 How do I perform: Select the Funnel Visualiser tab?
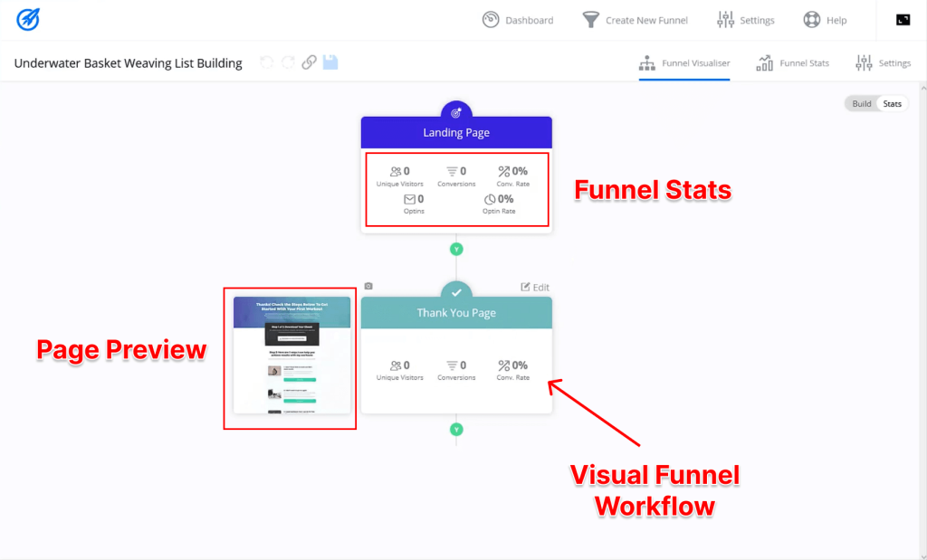(683, 62)
